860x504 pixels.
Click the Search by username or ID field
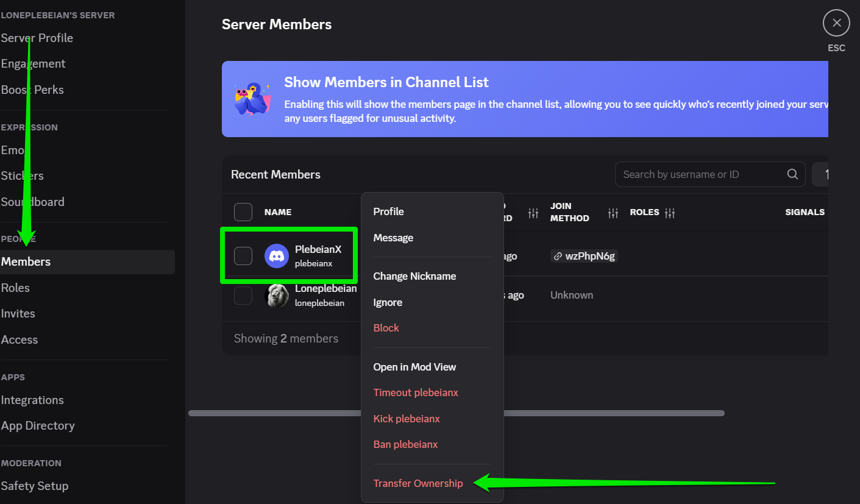coord(701,174)
